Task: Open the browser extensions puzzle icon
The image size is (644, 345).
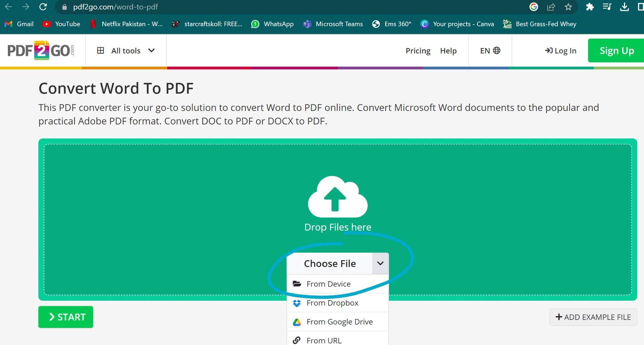Action: click(590, 7)
